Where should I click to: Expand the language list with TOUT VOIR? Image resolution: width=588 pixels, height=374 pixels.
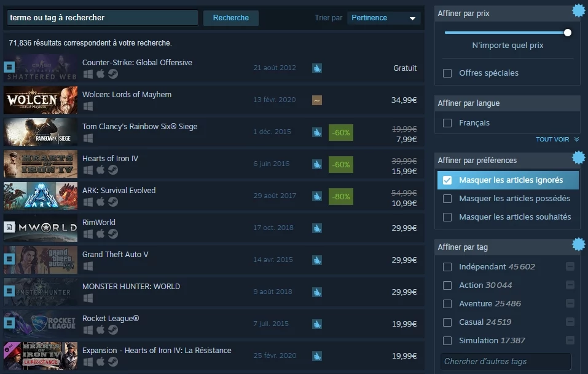click(x=557, y=139)
